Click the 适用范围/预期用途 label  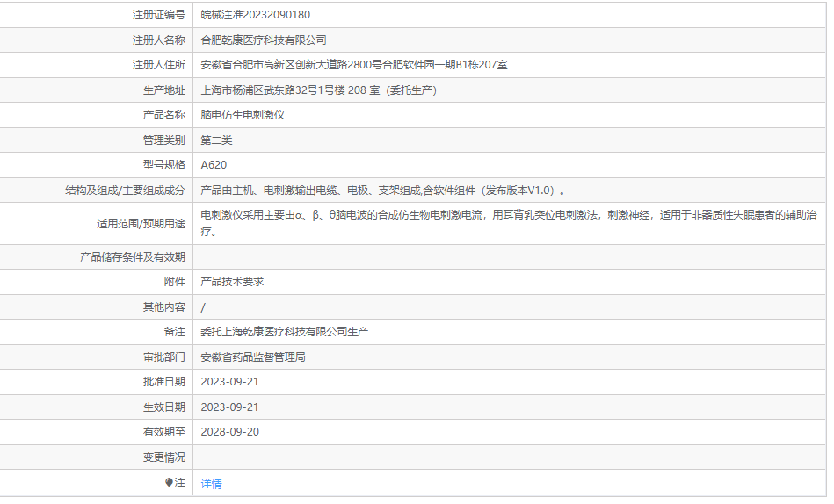pos(141,223)
